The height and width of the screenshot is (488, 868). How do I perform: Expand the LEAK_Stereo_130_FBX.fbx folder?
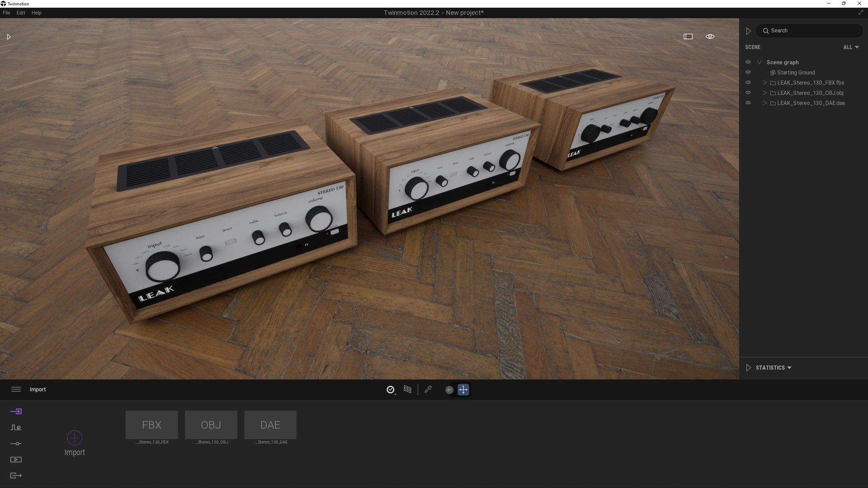(x=765, y=83)
